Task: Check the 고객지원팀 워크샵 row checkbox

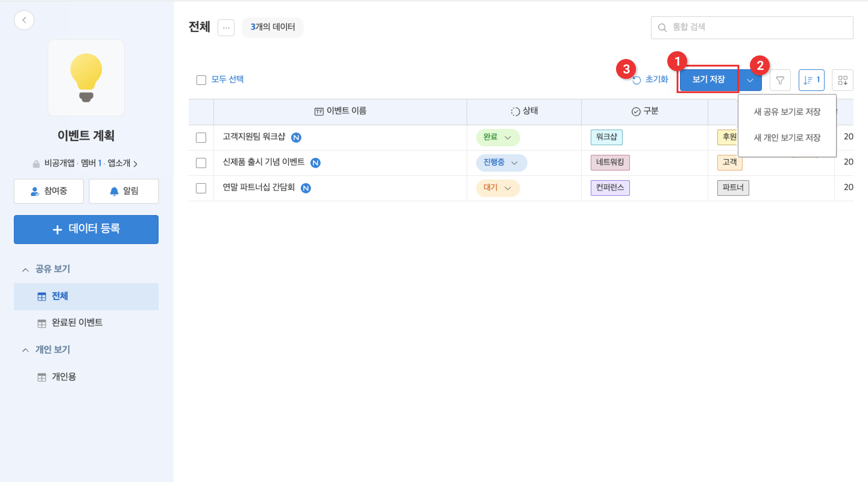Action: [201, 137]
